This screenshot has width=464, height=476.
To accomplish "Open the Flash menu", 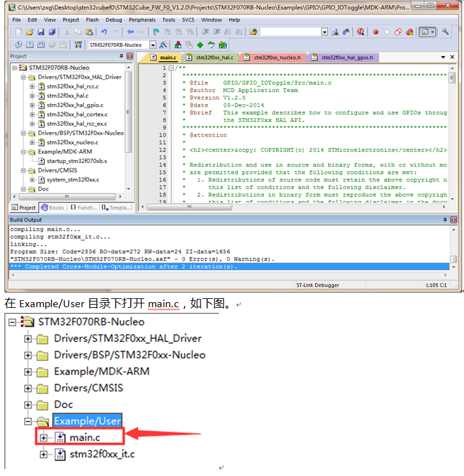I will pos(92,20).
